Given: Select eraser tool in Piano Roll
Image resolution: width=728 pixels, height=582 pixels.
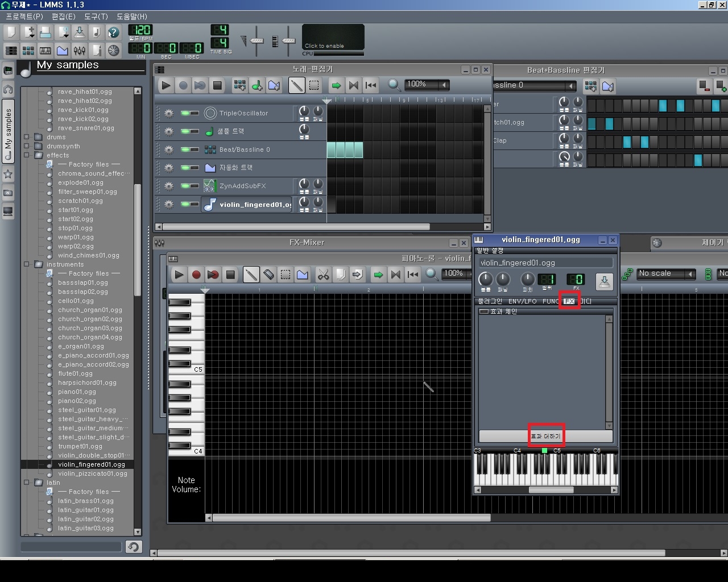Looking at the screenshot, I should [x=268, y=275].
